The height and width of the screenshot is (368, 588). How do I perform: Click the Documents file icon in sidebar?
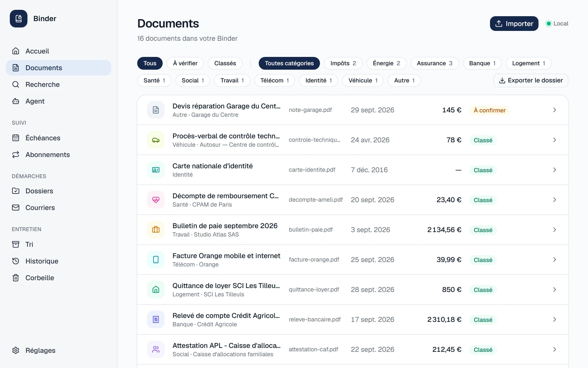[x=16, y=68]
